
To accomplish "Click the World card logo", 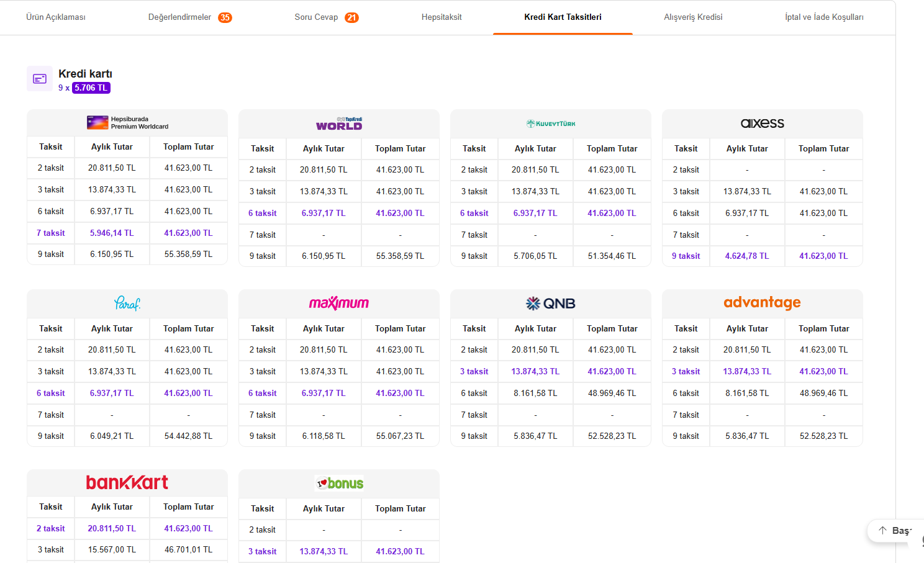I will 339,124.
